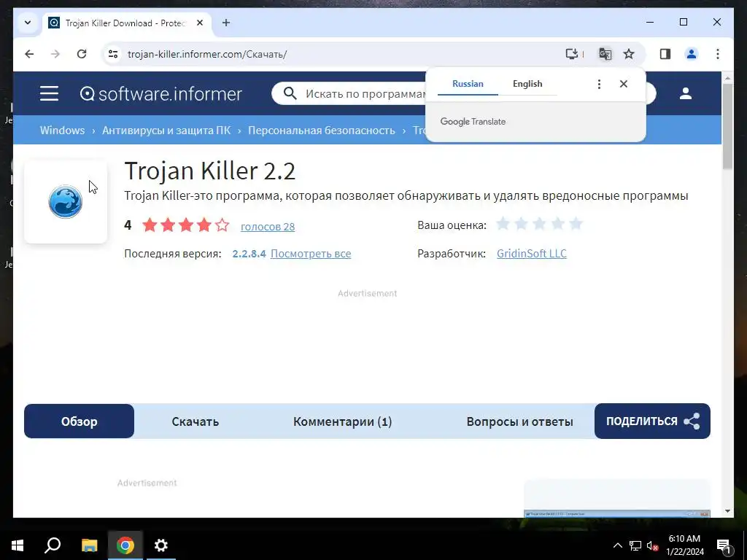
Task: Bookmark this page with the star
Action: (x=629, y=54)
